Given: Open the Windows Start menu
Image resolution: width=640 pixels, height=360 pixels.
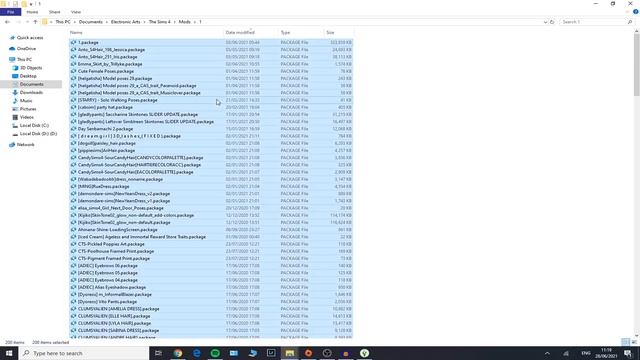Looking at the screenshot, I should pos(9,353).
